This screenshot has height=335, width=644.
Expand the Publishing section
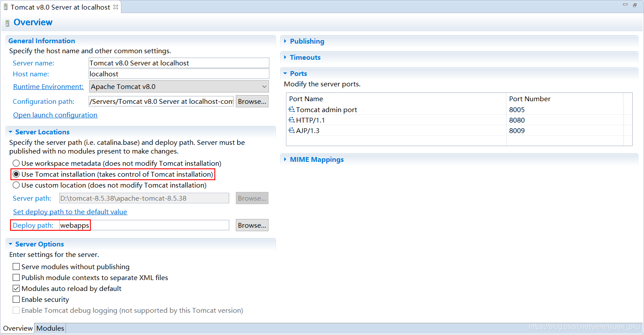[285, 41]
